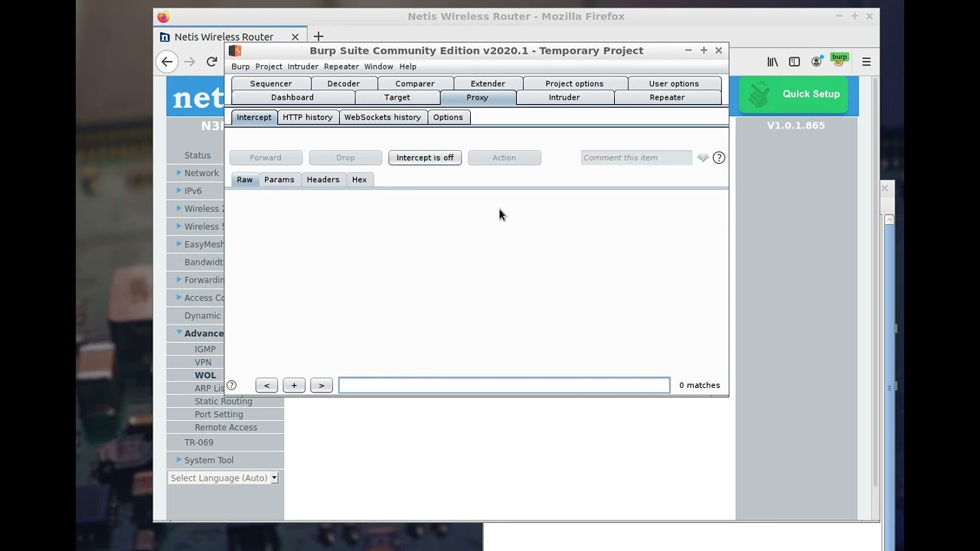Open the Intruder menu in menu bar

pos(302,67)
